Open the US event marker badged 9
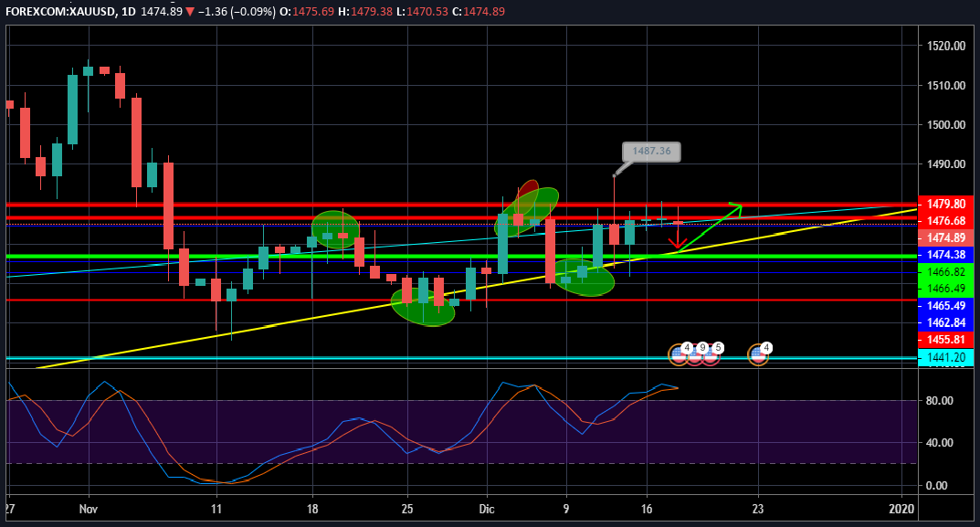Image resolution: width=980 pixels, height=527 pixels. (x=695, y=354)
